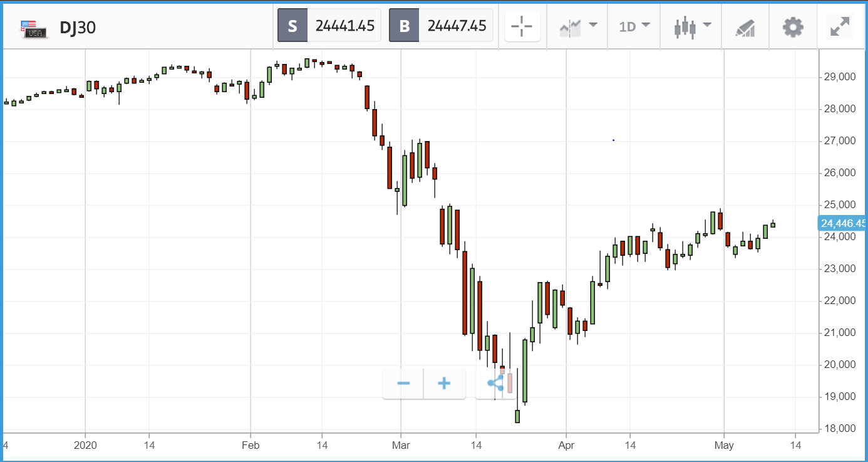Click the May date axis label
The image size is (868, 462).
[x=724, y=445]
